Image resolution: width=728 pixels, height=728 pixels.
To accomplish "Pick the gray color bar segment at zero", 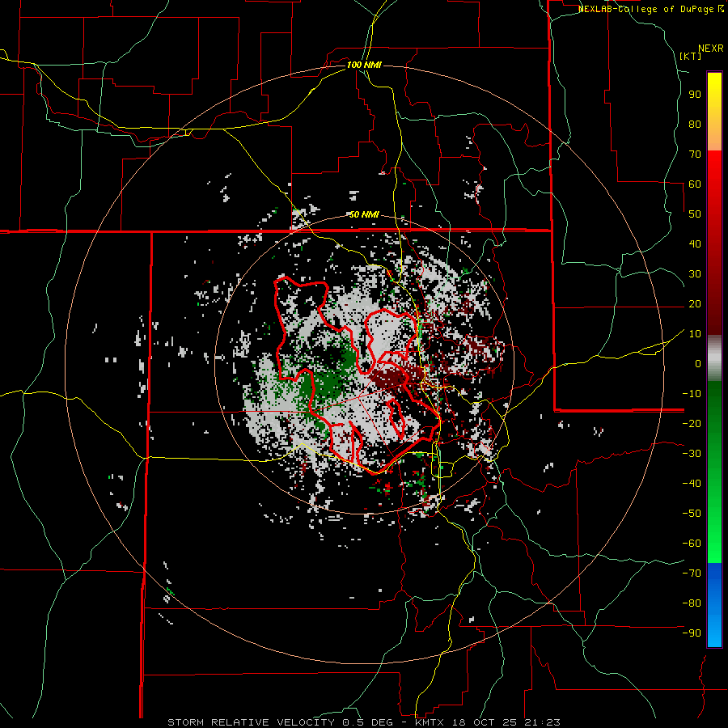I will pyautogui.click(x=714, y=360).
